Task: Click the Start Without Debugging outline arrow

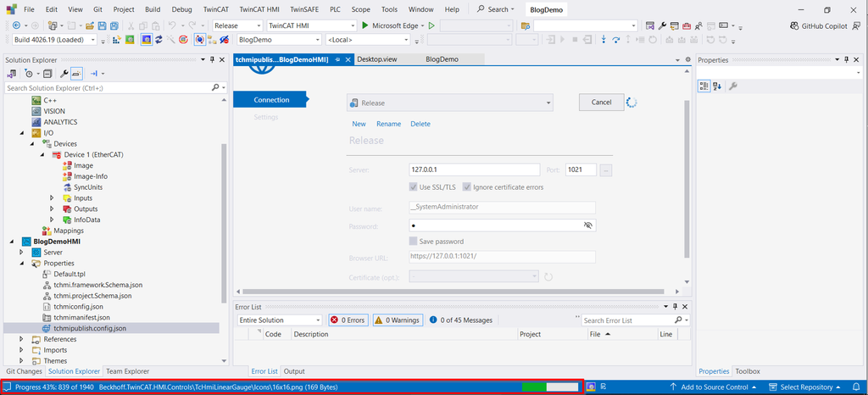Action: 431,25
